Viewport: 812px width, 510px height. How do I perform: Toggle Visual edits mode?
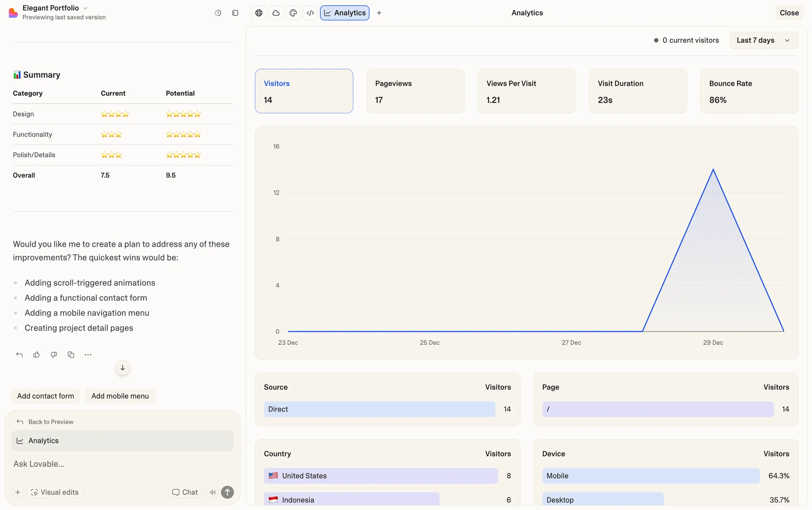(x=55, y=492)
